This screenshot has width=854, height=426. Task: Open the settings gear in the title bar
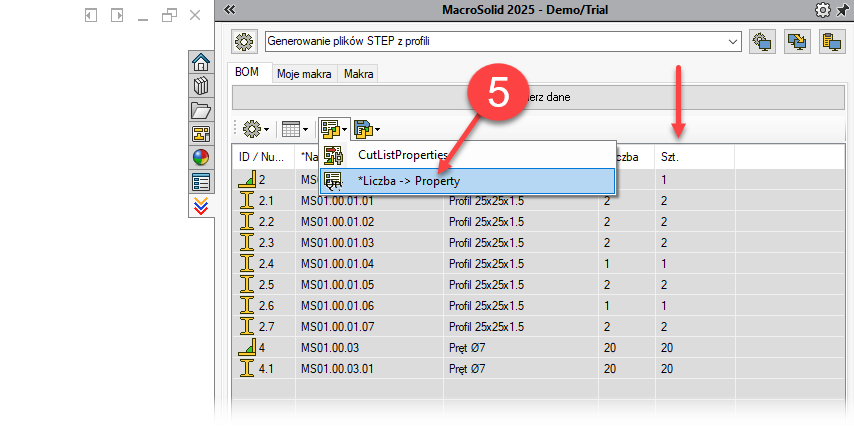821,9
